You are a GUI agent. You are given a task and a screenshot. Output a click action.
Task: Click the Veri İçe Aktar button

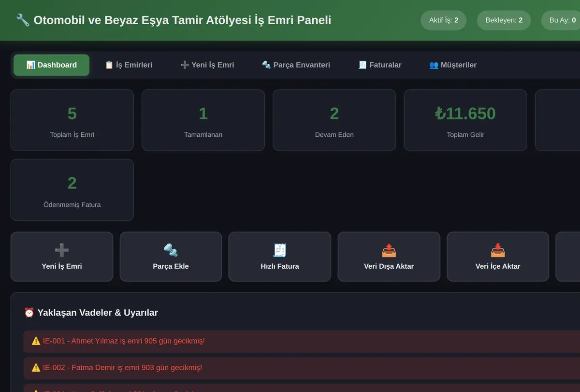pyautogui.click(x=498, y=257)
